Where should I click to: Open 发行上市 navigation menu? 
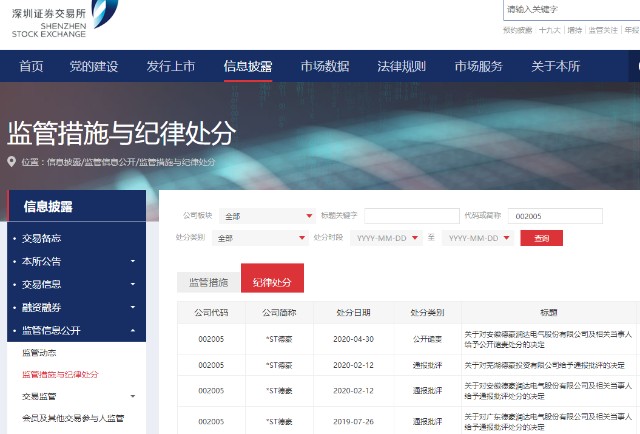tap(171, 66)
